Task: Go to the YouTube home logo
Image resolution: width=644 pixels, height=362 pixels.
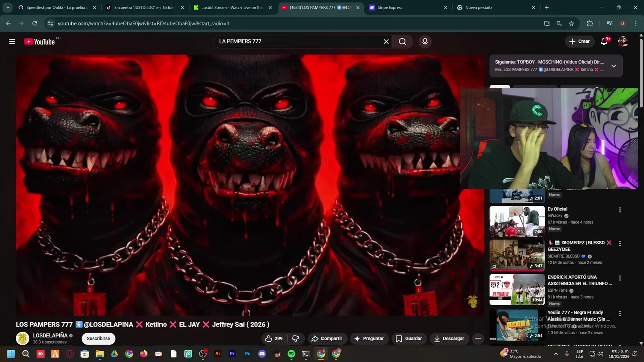Action: coord(40,42)
